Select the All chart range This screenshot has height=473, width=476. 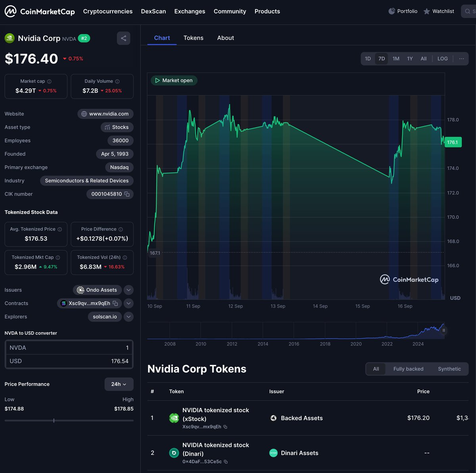424,59
